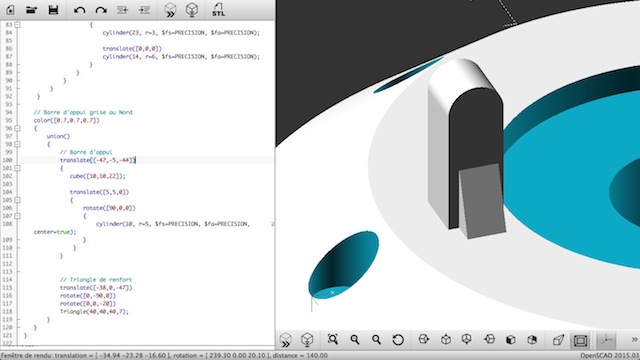Click the New file icon
The width and height of the screenshot is (640, 360).
coord(10,10)
